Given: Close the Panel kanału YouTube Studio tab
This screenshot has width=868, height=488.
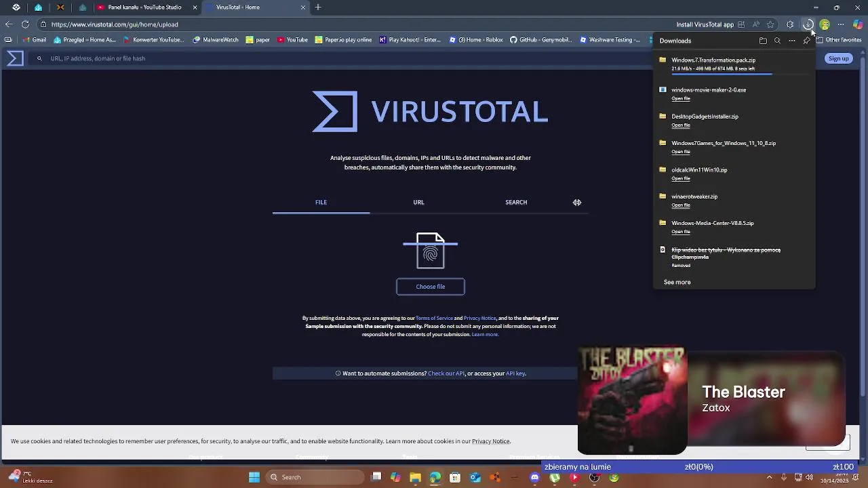Looking at the screenshot, I should 195,7.
